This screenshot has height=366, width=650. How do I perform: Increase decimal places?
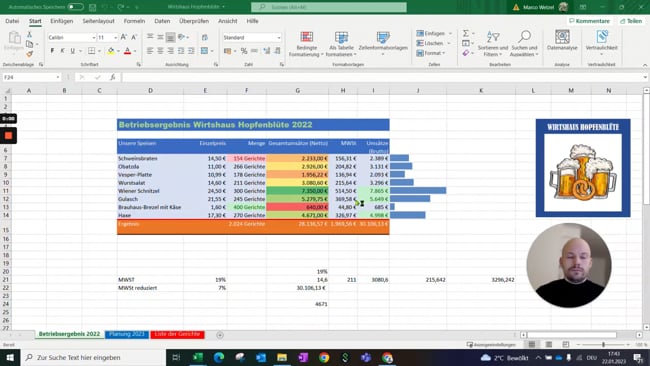[266, 51]
